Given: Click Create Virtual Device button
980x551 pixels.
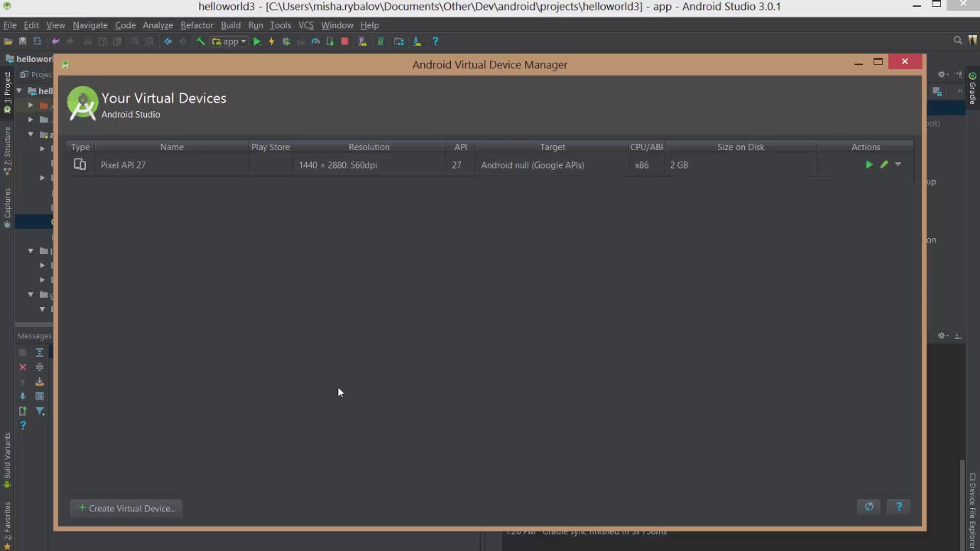Looking at the screenshot, I should (126, 508).
